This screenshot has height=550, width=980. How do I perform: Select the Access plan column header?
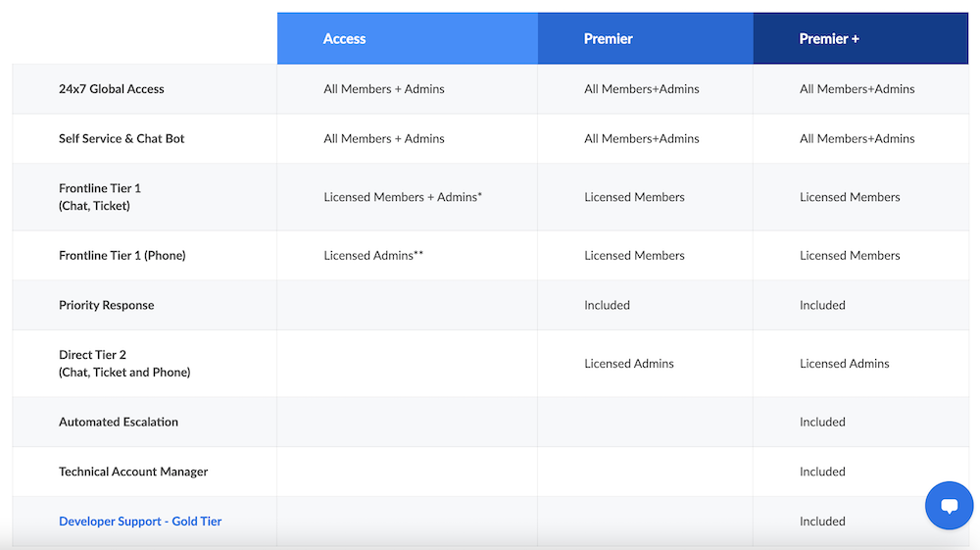click(x=408, y=39)
